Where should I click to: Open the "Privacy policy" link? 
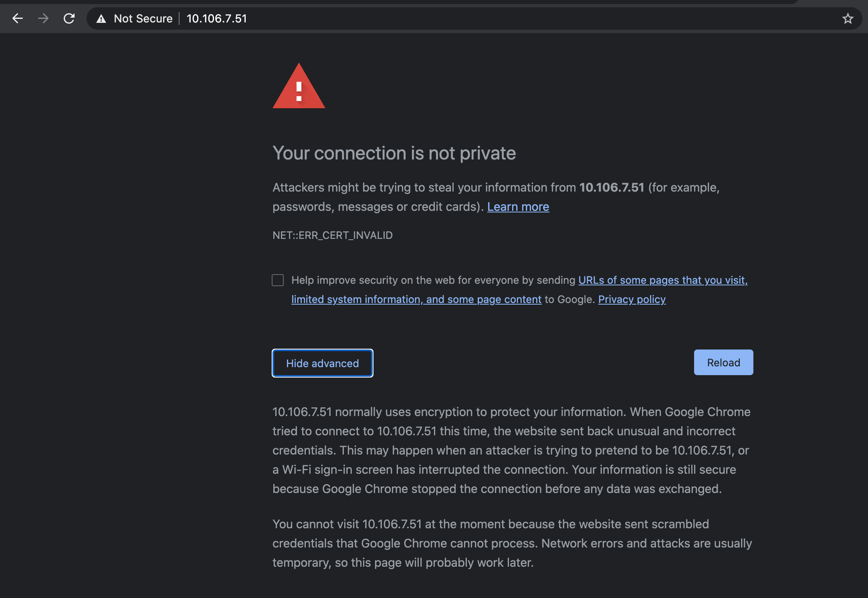pyautogui.click(x=632, y=299)
